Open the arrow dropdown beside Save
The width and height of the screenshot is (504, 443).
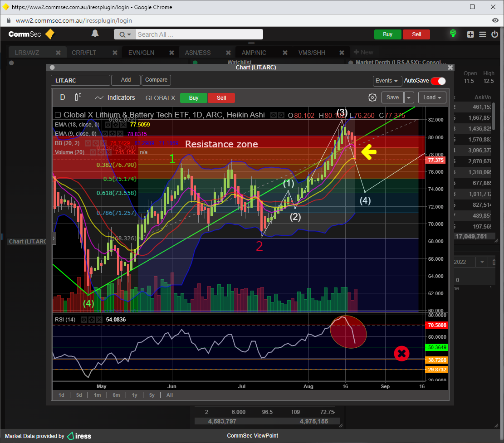pos(409,97)
